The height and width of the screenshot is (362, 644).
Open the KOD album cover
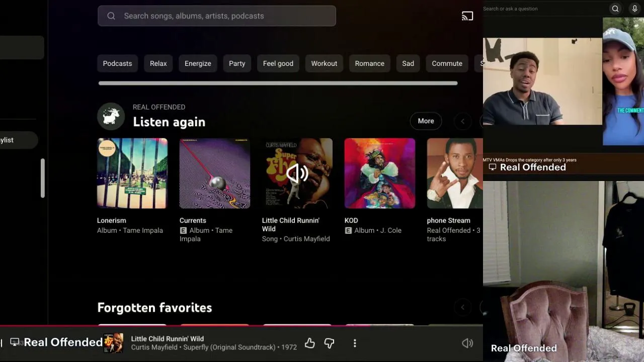click(380, 173)
